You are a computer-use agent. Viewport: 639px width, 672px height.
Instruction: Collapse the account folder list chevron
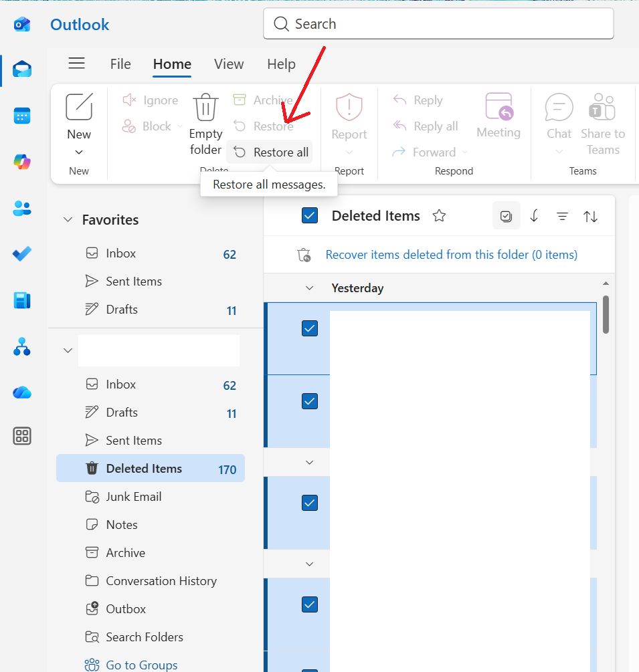[x=68, y=350]
